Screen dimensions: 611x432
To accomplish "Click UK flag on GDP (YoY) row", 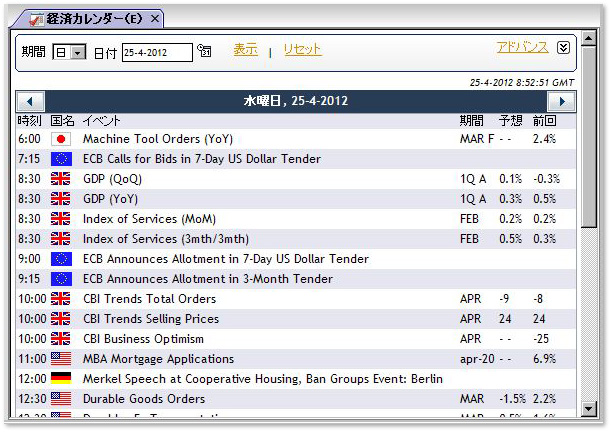I will [x=61, y=199].
